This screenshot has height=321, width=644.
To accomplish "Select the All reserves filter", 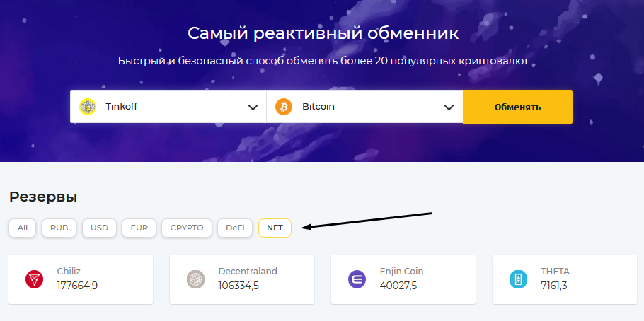I will tap(23, 228).
